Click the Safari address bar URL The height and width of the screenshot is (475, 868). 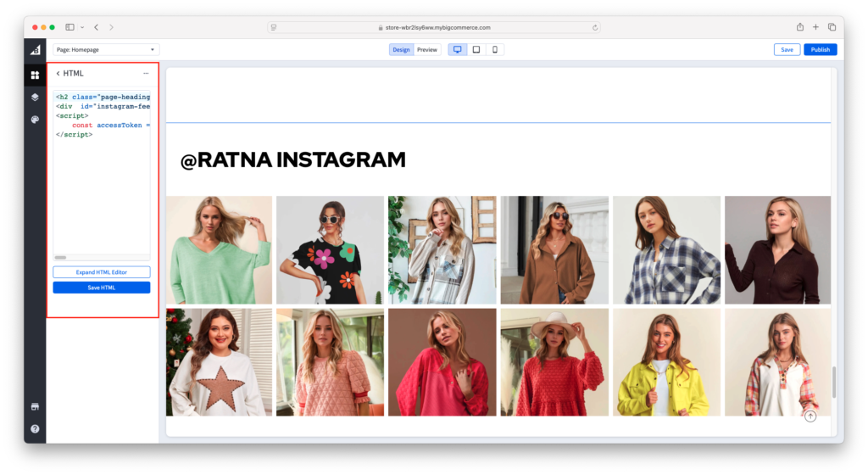[438, 28]
